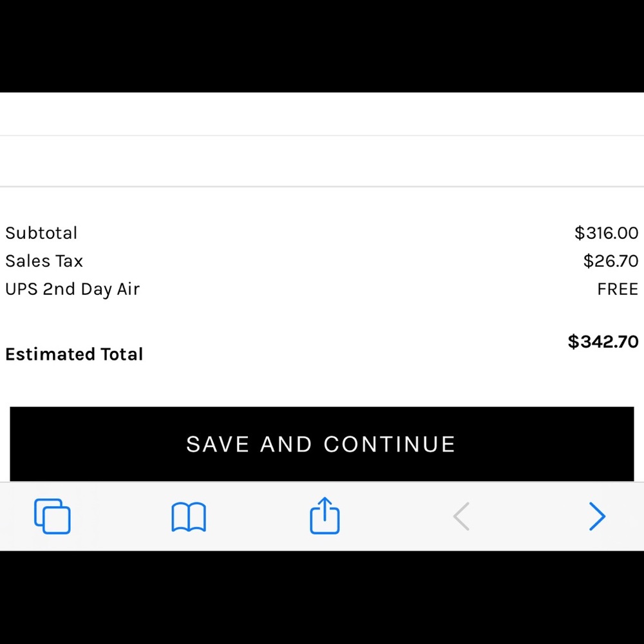
Task: Click the black bar above the web page
Action: click(322, 45)
